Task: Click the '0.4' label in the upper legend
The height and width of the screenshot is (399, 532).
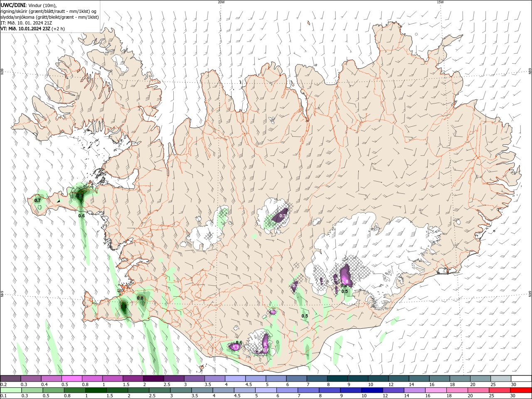Action: pos(44,384)
